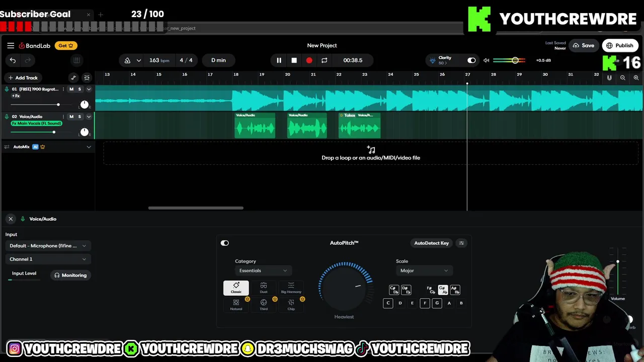Toggle the AutoPitch power switch
This screenshot has width=644, height=362.
click(x=225, y=243)
